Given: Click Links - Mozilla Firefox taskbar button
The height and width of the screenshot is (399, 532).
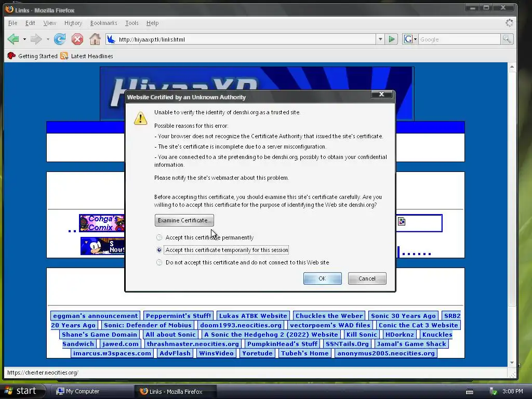Looking at the screenshot, I should 176,391.
